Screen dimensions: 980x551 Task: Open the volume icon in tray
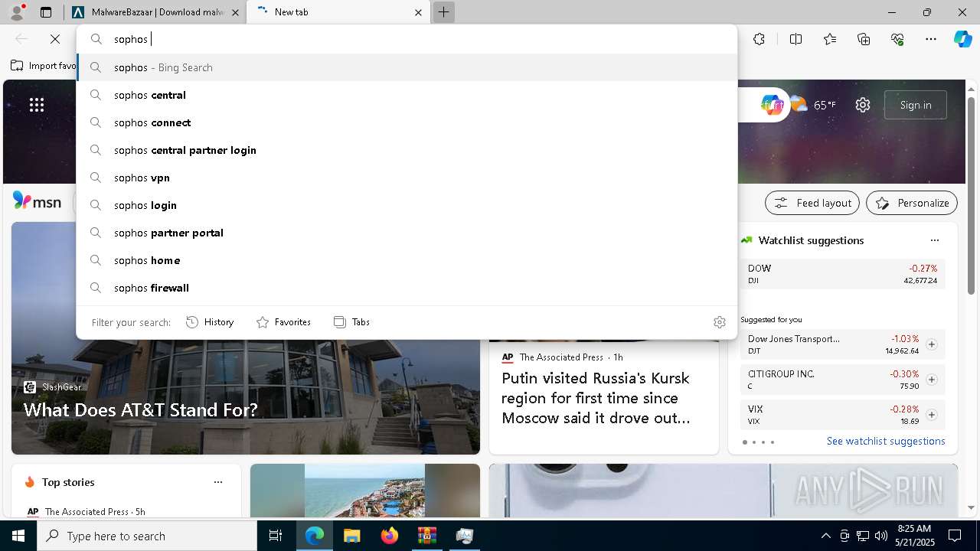point(880,536)
